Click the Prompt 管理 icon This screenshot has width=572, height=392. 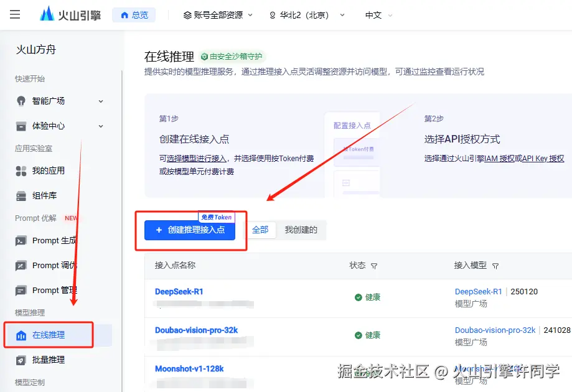coord(21,291)
